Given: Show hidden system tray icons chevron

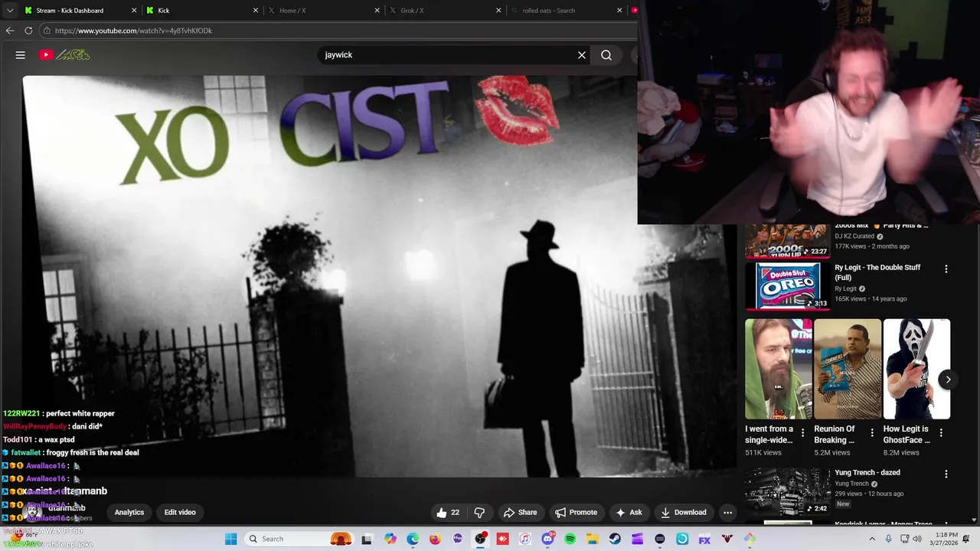Looking at the screenshot, I should pos(871,539).
